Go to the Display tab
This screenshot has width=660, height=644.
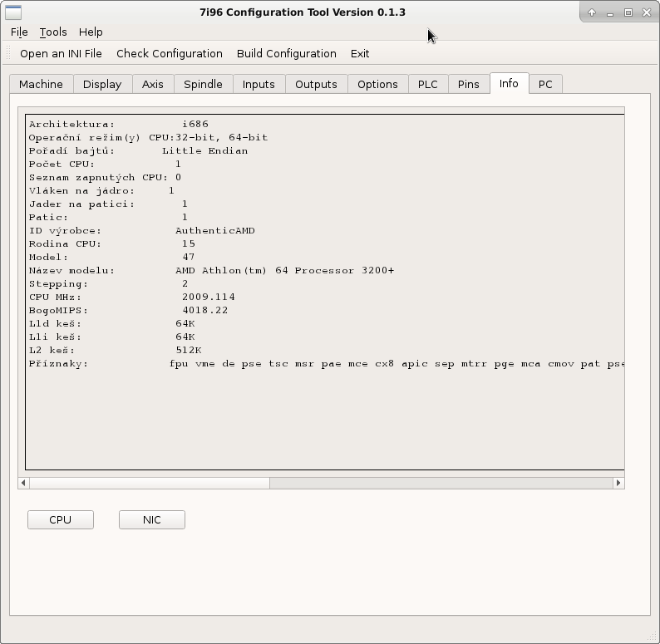(102, 84)
